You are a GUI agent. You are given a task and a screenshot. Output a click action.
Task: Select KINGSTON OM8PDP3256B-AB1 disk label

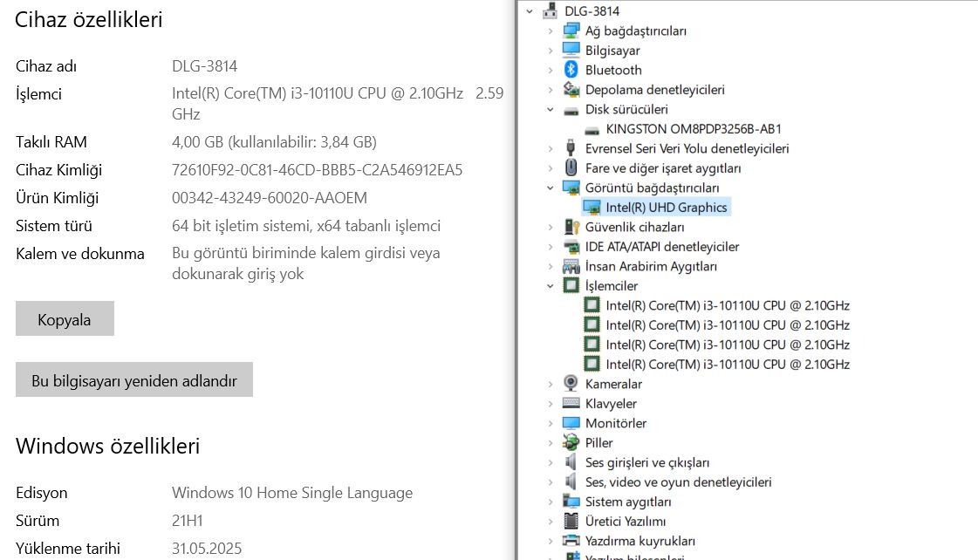pos(694,129)
